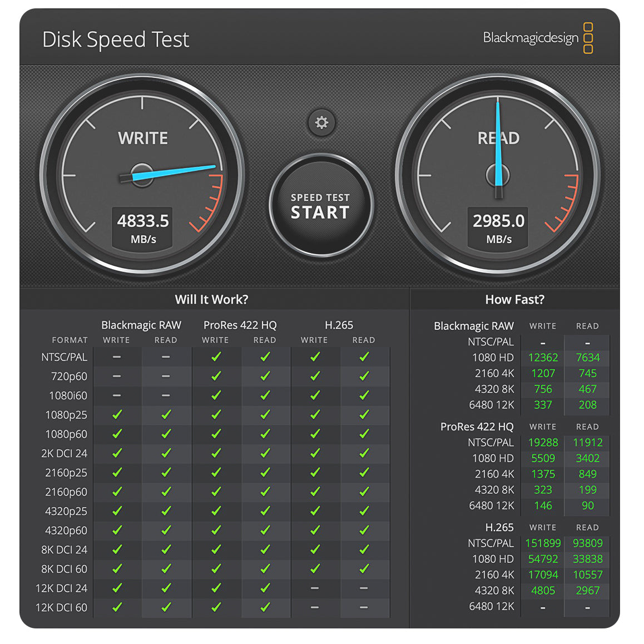The width and height of the screenshot is (644, 644).
Task: Select the Will It Work? panel header
Action: click(211, 299)
